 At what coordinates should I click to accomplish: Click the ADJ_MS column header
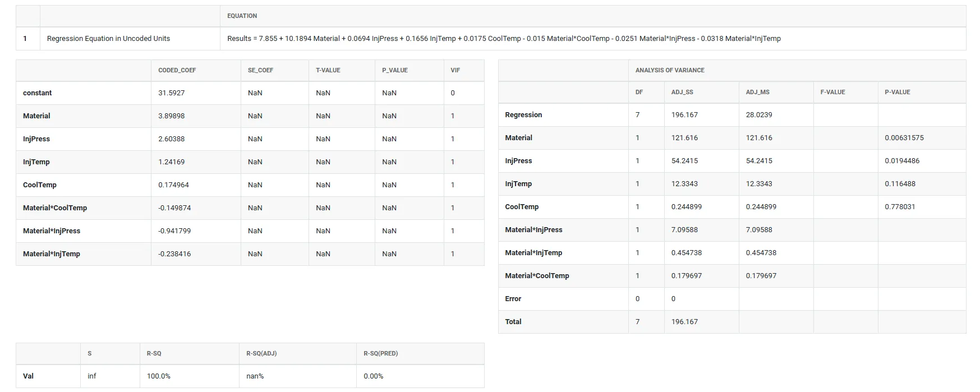tap(757, 92)
